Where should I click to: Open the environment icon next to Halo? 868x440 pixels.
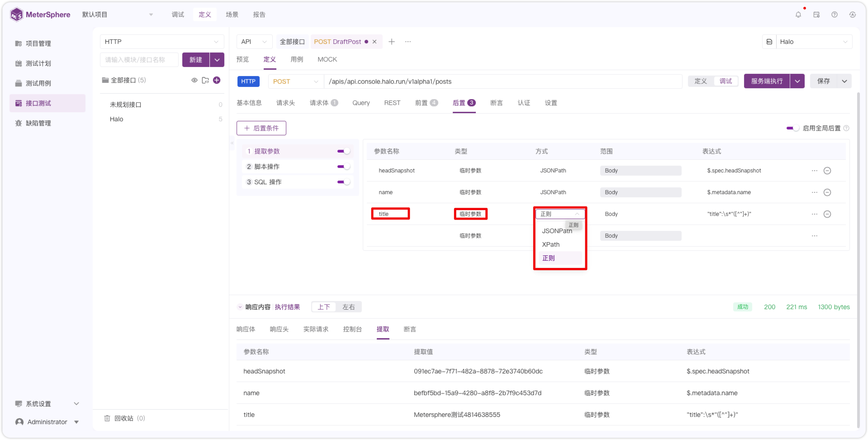(x=769, y=42)
